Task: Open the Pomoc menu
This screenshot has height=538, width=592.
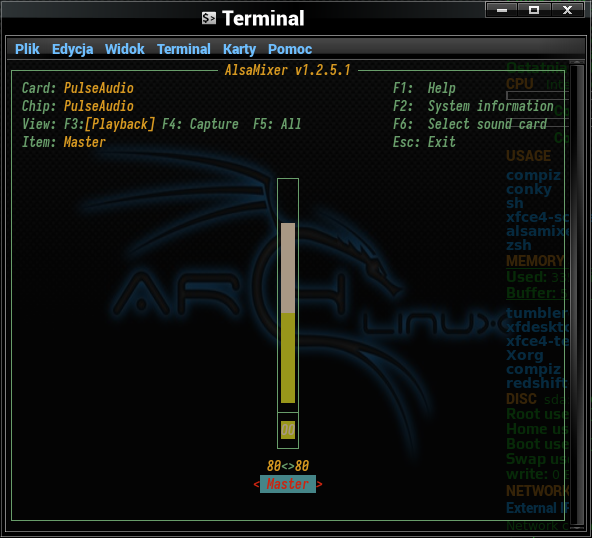Action: (x=290, y=49)
